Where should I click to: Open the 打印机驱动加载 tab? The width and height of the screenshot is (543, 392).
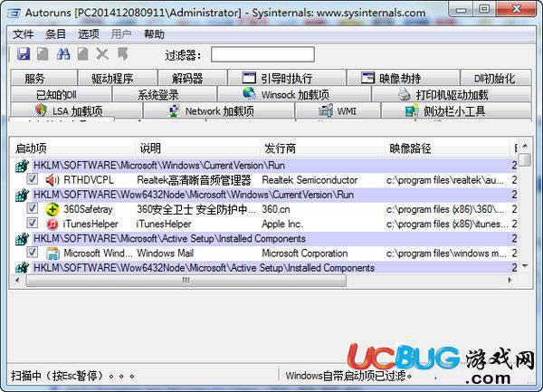coord(452,94)
